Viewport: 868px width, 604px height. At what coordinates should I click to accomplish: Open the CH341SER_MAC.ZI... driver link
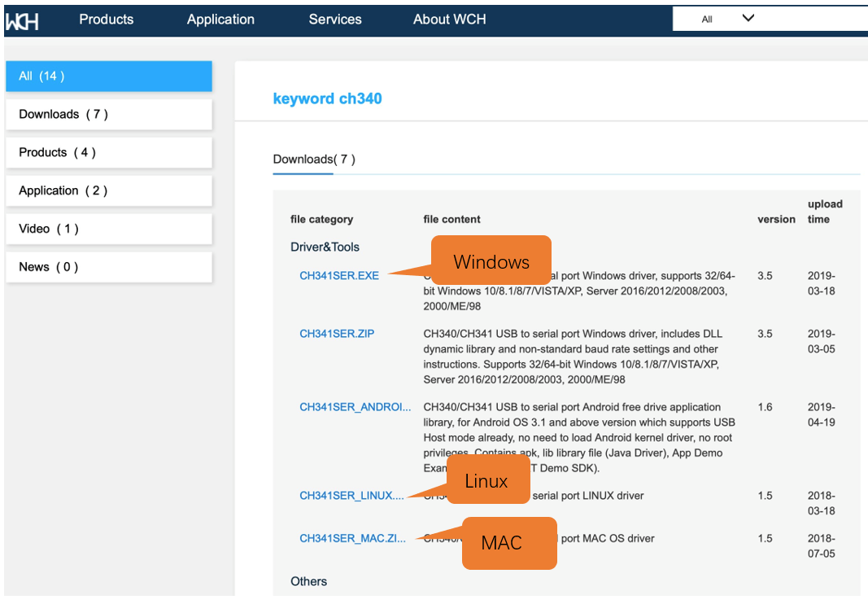352,539
